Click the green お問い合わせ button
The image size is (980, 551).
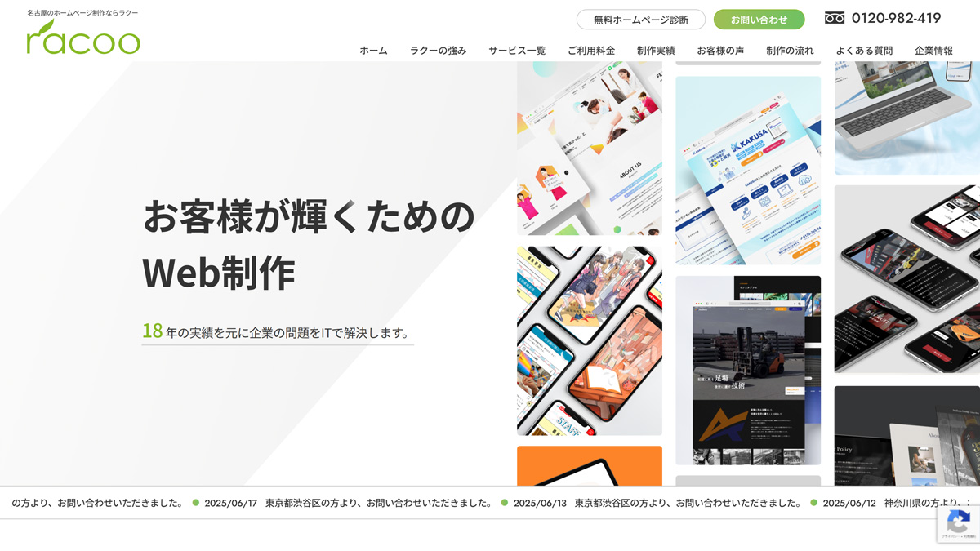click(x=759, y=20)
